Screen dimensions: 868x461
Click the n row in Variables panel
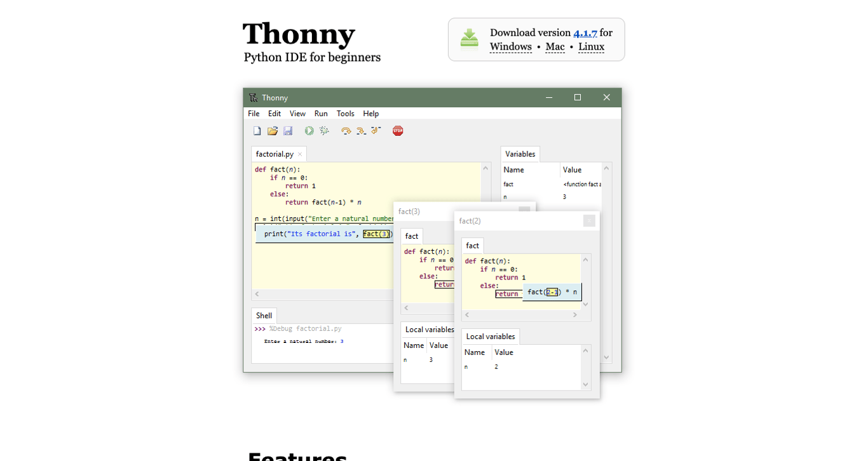pos(552,197)
